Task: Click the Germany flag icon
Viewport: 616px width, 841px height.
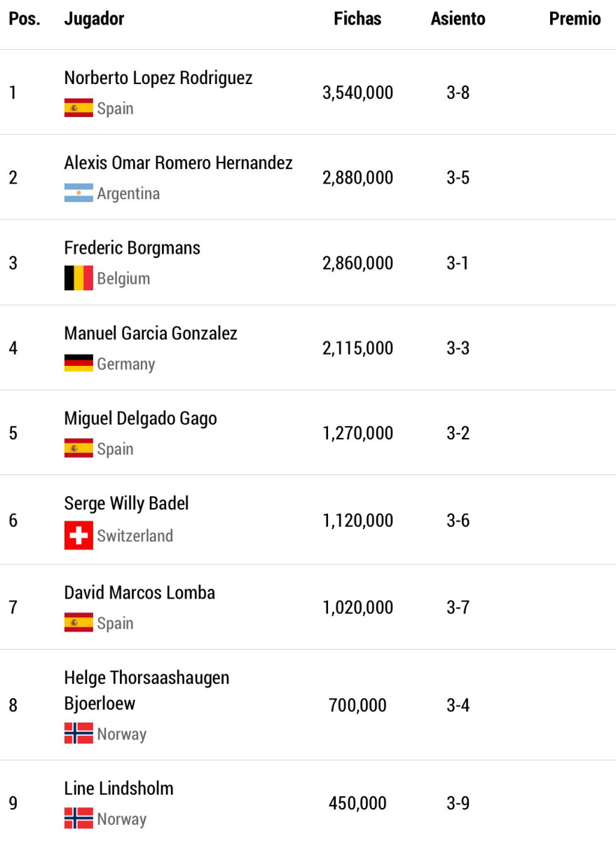Action: 78,363
